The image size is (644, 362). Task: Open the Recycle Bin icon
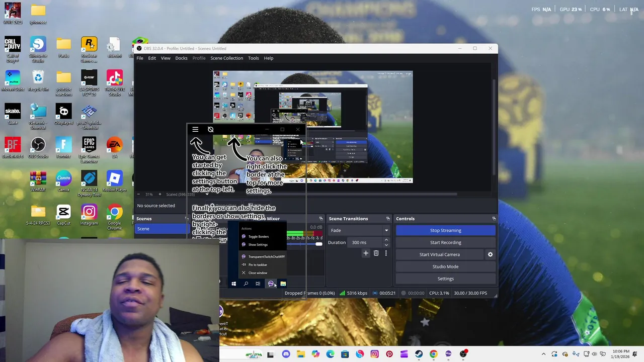click(x=38, y=80)
